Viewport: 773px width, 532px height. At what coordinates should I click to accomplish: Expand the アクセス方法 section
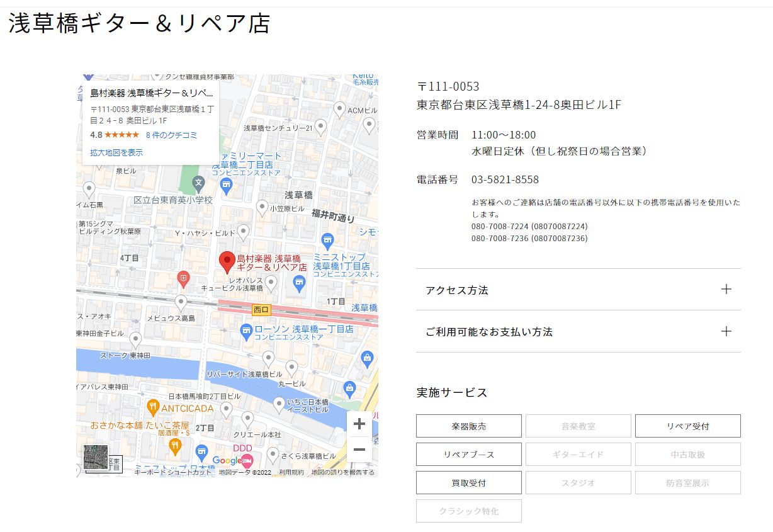point(578,290)
